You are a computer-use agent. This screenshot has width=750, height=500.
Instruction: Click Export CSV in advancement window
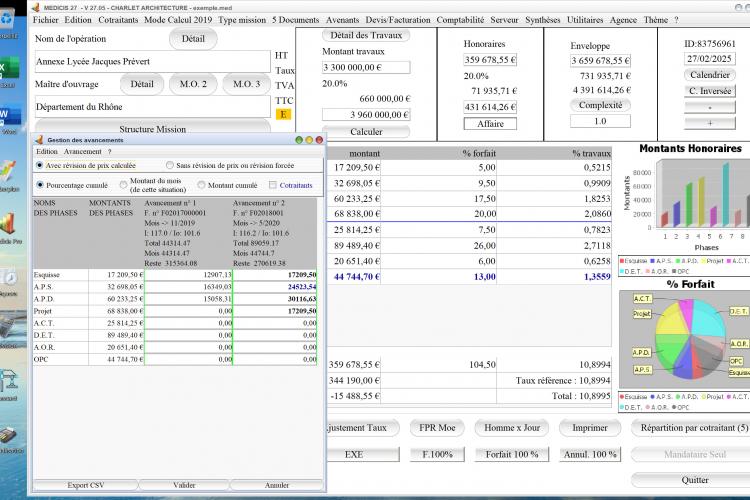[x=86, y=485]
